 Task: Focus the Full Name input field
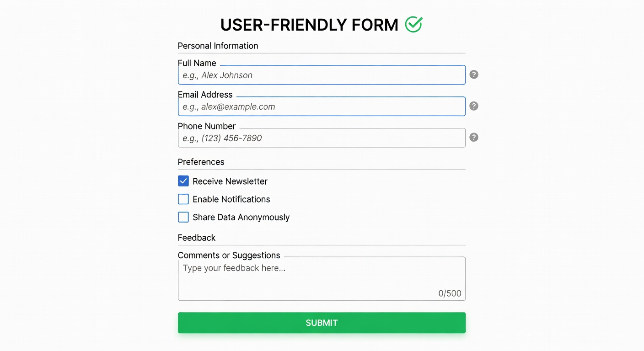(322, 75)
